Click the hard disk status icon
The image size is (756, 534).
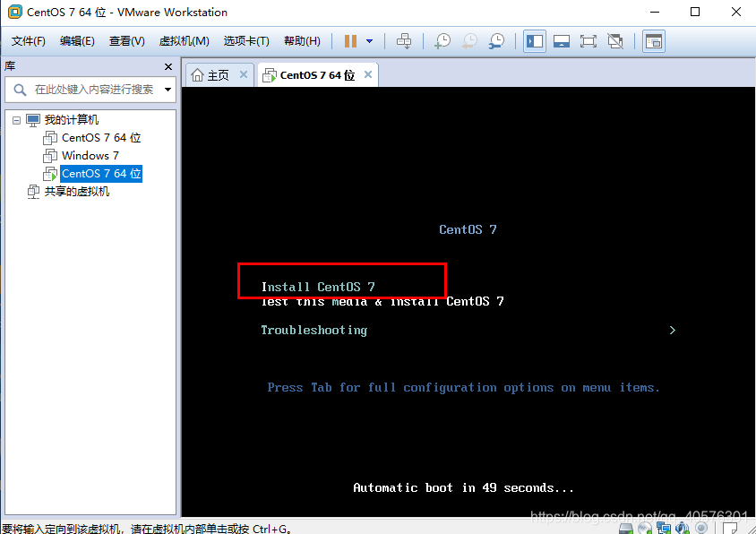pos(626,529)
